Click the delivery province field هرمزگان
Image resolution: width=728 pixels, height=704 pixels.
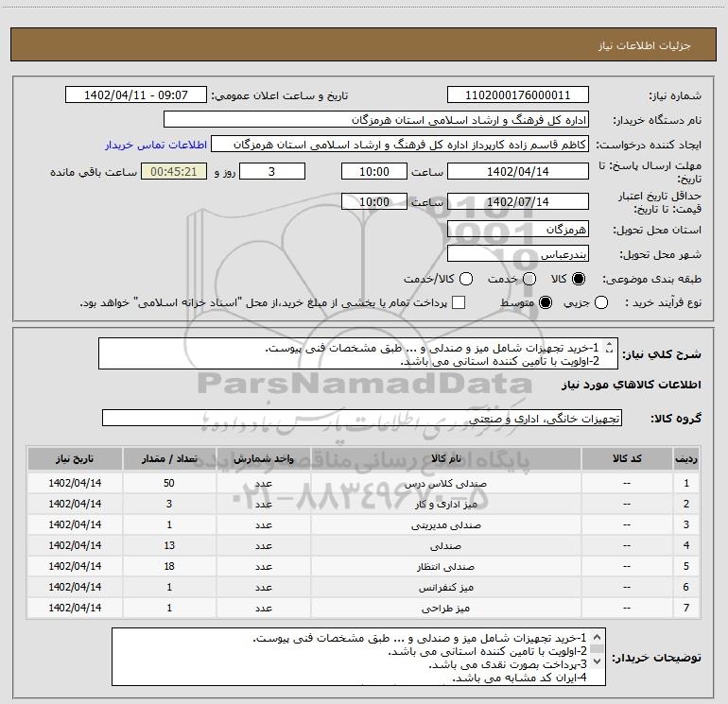tap(518, 230)
